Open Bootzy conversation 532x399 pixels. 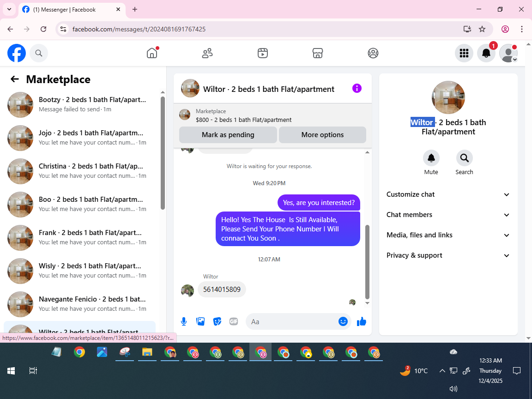[80, 104]
